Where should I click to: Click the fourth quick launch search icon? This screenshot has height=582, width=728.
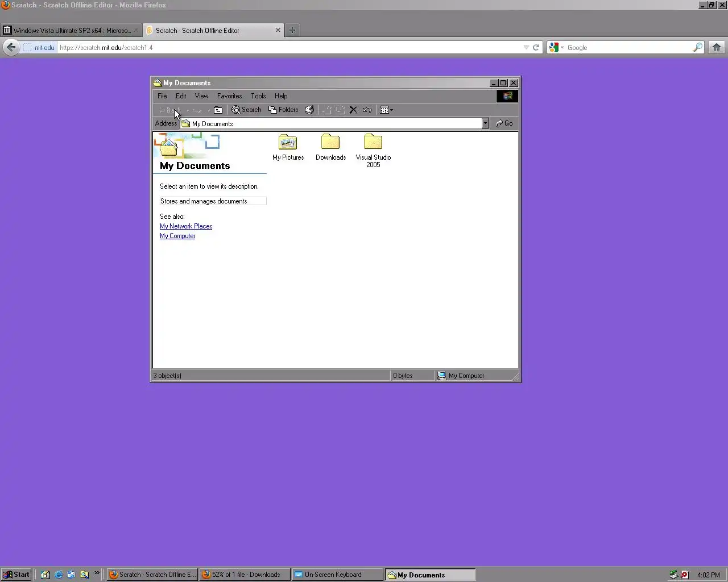coord(84,575)
